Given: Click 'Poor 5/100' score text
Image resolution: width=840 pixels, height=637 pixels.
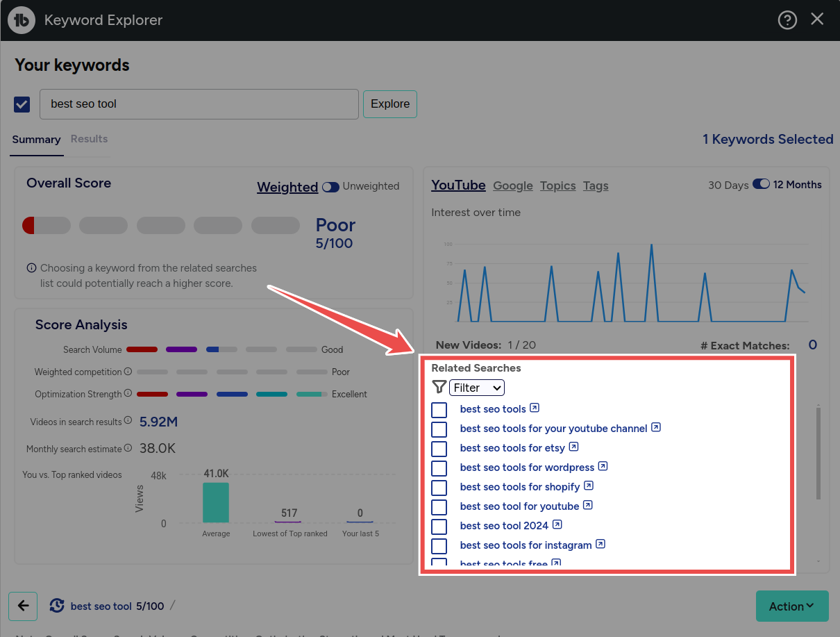Looking at the screenshot, I should click(335, 233).
